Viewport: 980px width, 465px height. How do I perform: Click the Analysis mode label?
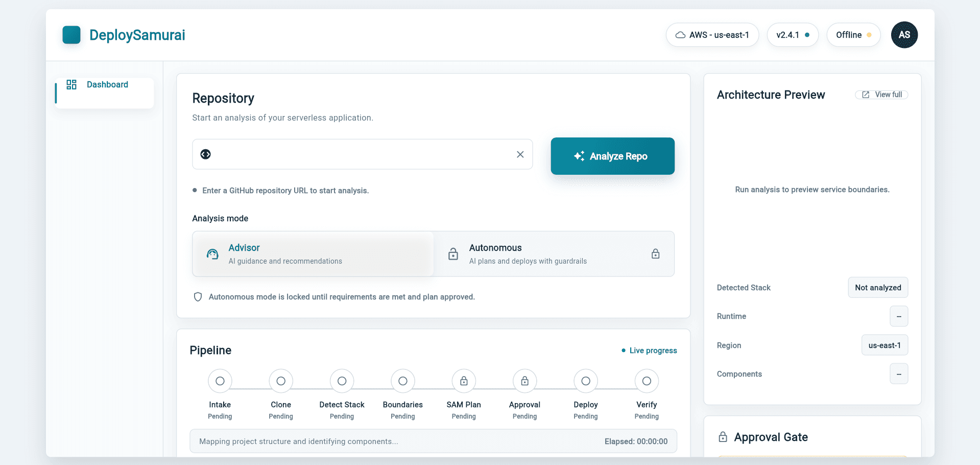click(x=220, y=218)
